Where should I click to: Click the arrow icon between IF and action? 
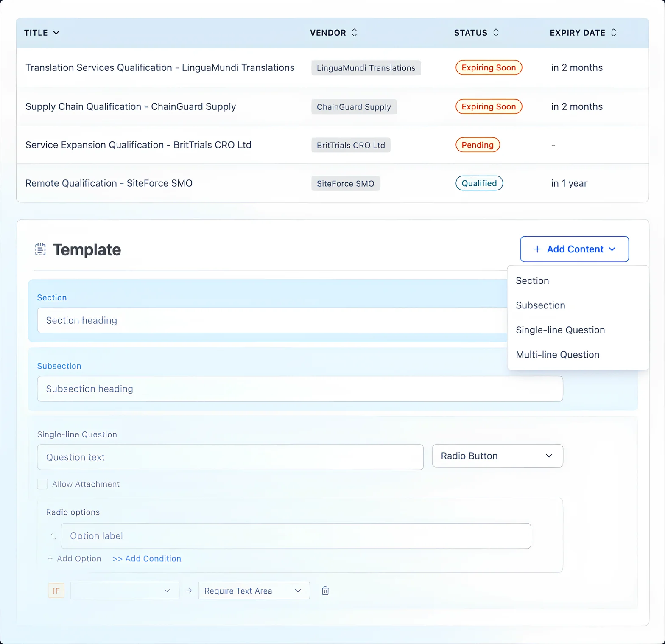point(189,591)
